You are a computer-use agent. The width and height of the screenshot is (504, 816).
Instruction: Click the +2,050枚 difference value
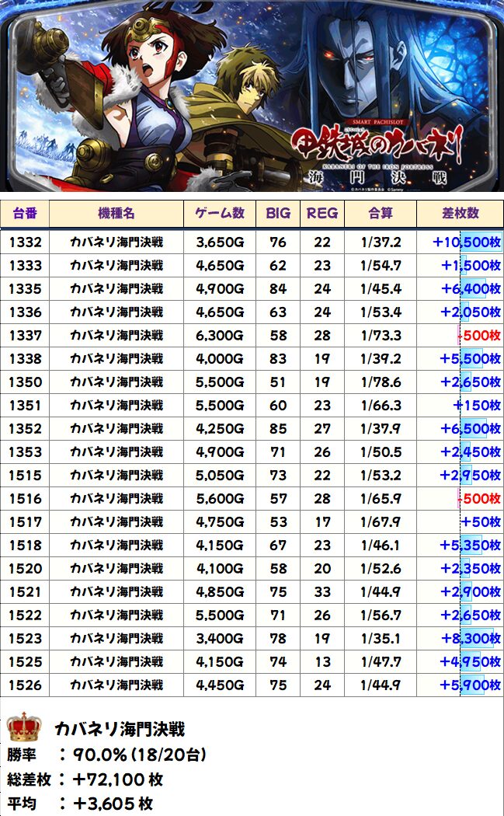(471, 312)
